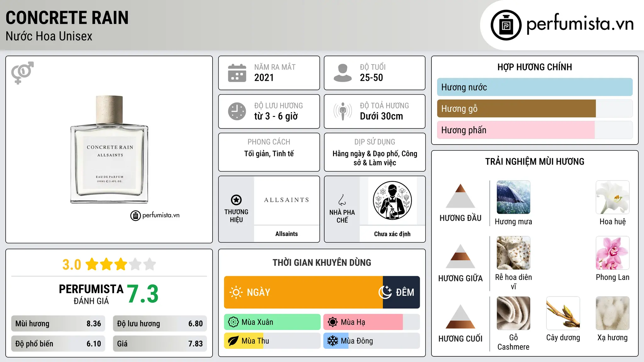Click the Nước Hoa Unisex subtitle
Screen dimensions: 644x362
49,36
